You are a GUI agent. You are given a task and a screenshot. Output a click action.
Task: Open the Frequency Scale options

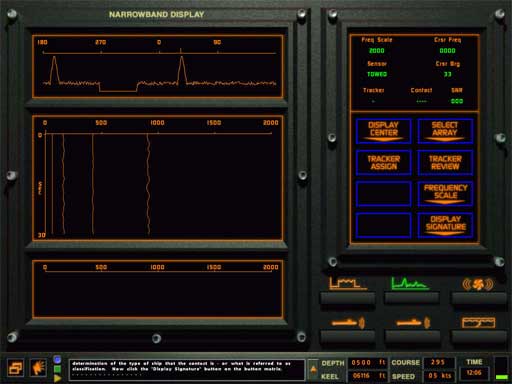tap(445, 193)
